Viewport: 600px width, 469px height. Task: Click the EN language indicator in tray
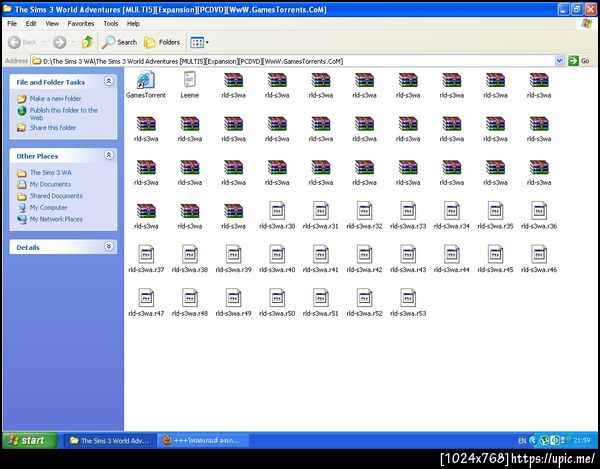click(522, 441)
